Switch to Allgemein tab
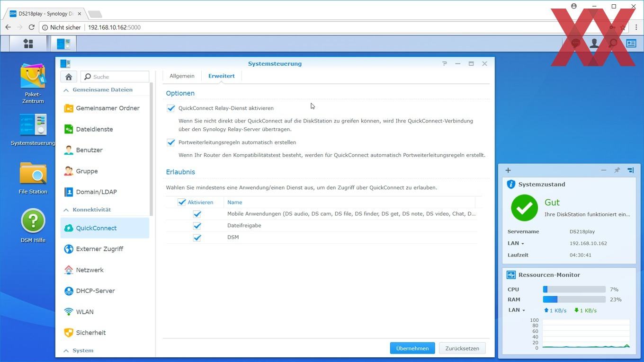Viewport: 644px width, 362px height. (x=182, y=76)
